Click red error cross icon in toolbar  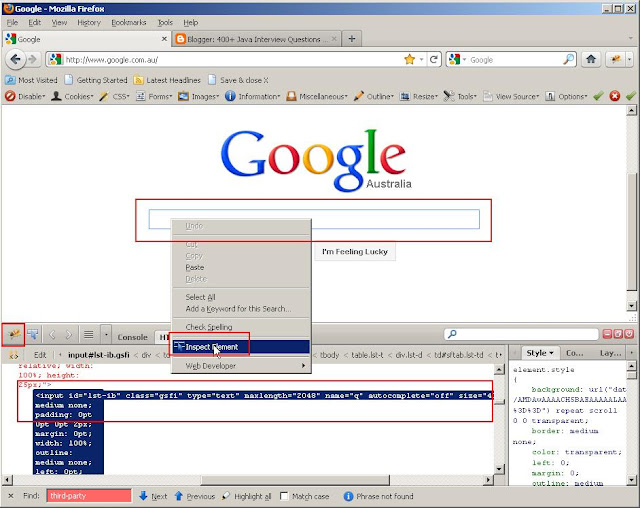[x=615, y=96]
